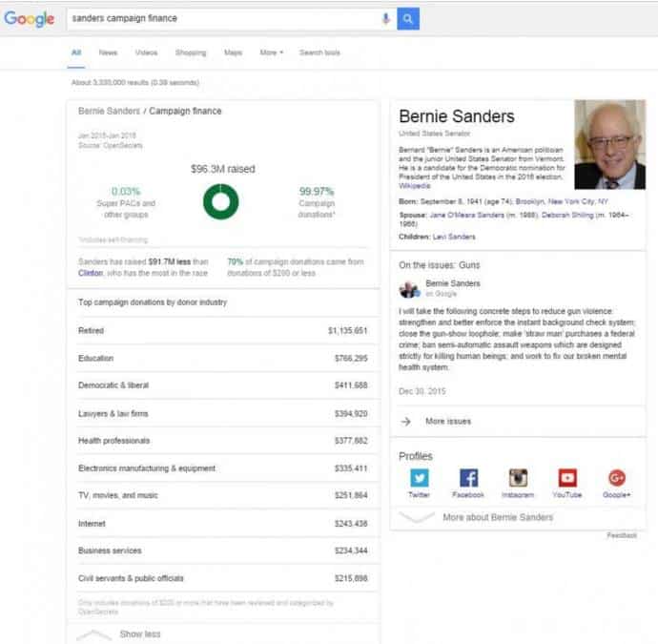
Task: Open Bernie Sanders' Twitter profile icon
Action: pos(420,478)
